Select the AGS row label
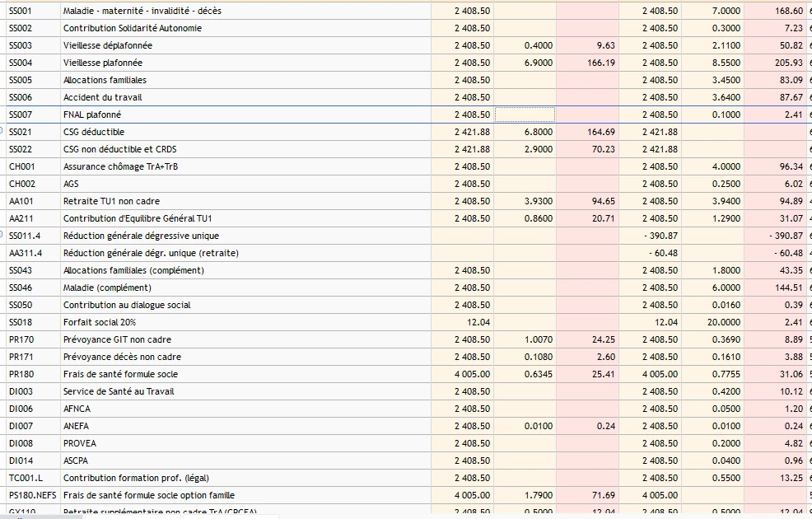The height and width of the screenshot is (519, 812). click(x=71, y=184)
